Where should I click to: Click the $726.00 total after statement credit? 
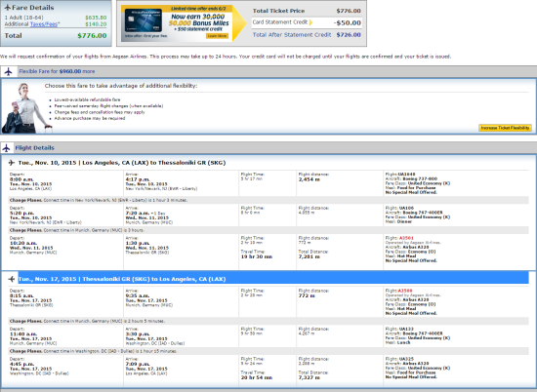[x=349, y=35]
